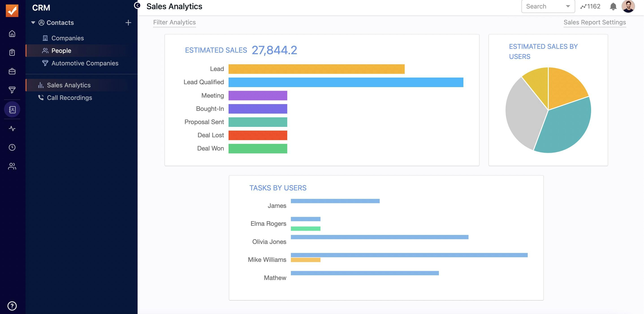Screen dimensions: 644x314
Task: Click the user profile avatar
Action: [628, 6]
